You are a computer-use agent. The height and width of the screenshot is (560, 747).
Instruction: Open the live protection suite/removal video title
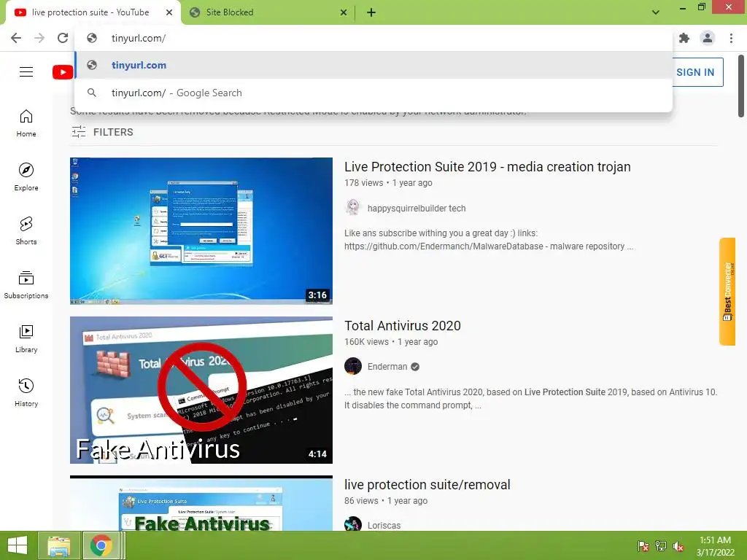tap(427, 485)
